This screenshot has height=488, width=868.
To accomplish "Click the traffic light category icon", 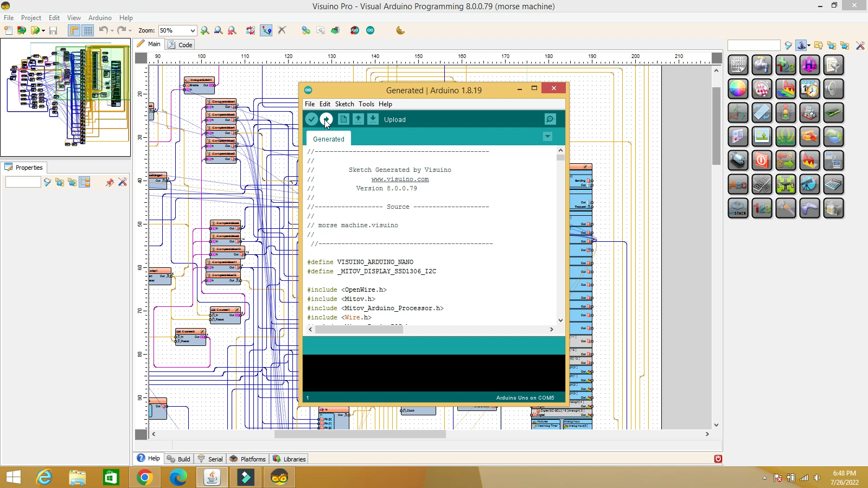I will click(786, 113).
